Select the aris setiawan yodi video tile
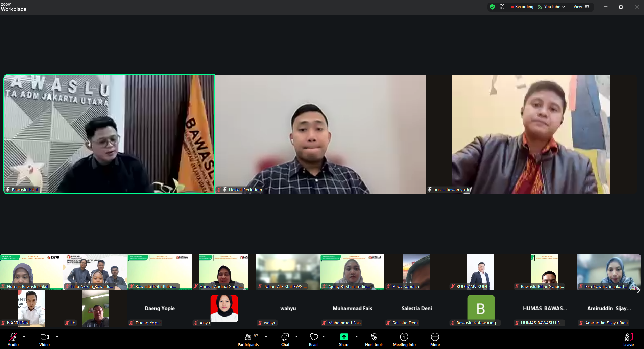The width and height of the screenshot is (644, 349). (x=531, y=134)
